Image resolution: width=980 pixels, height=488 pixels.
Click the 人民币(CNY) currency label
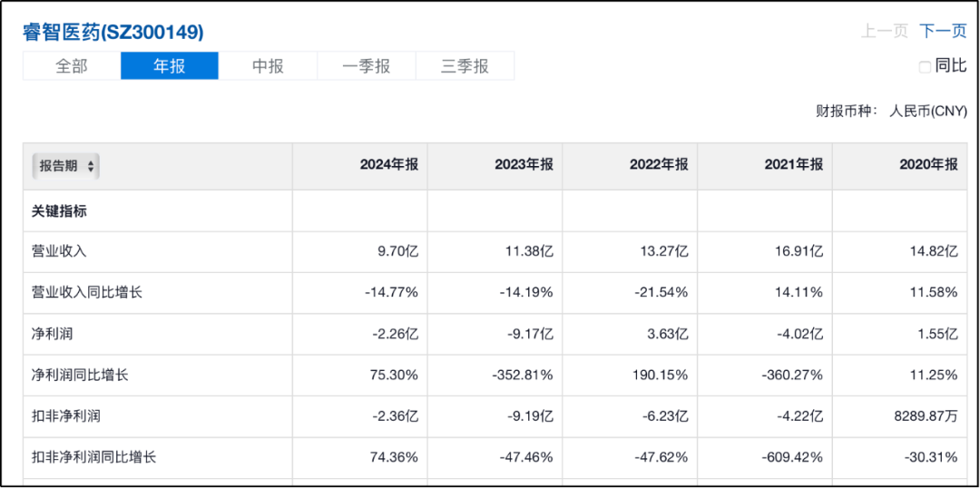click(x=928, y=112)
